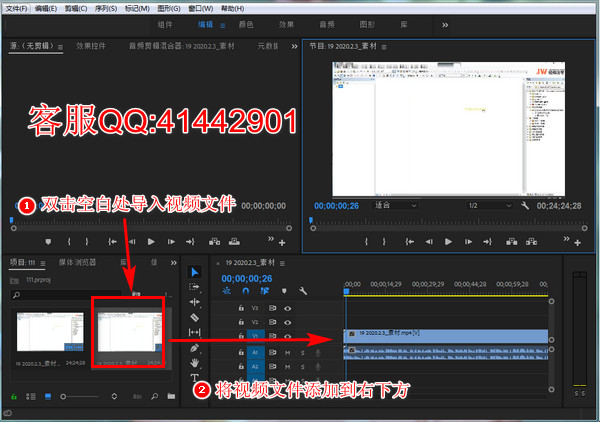Expand workspace overflow chevron in top bar

click(445, 25)
